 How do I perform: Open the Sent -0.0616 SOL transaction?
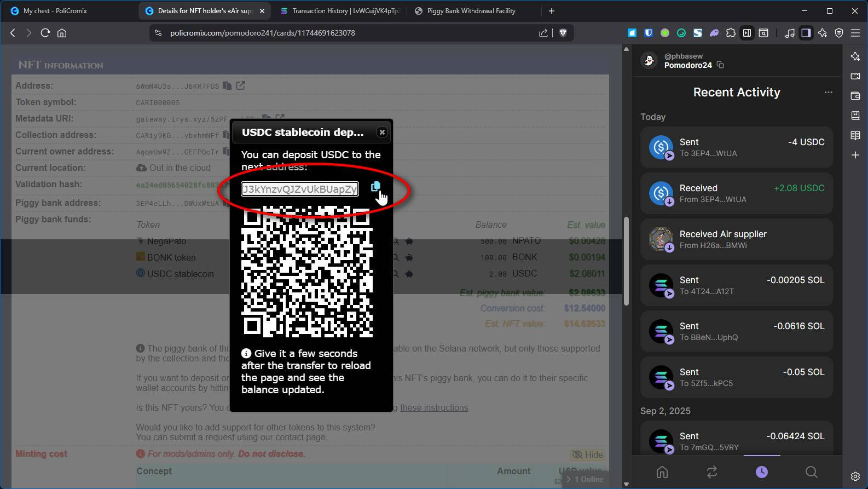(x=737, y=331)
